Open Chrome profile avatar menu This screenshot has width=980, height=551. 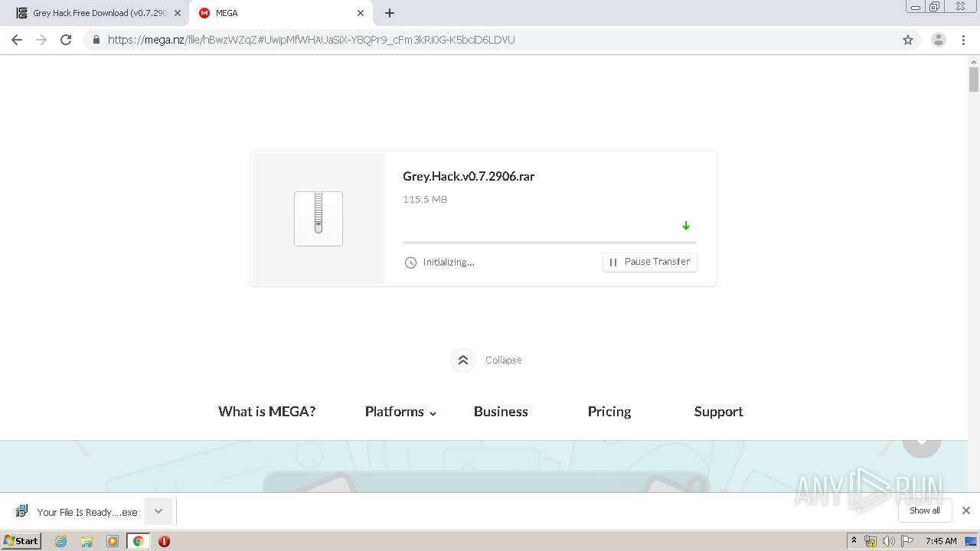coord(939,40)
